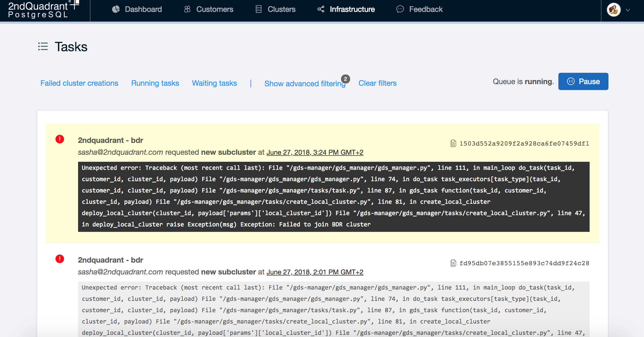644x337 pixels.
Task: Click the Tasks list icon beside heading
Action: (43, 46)
